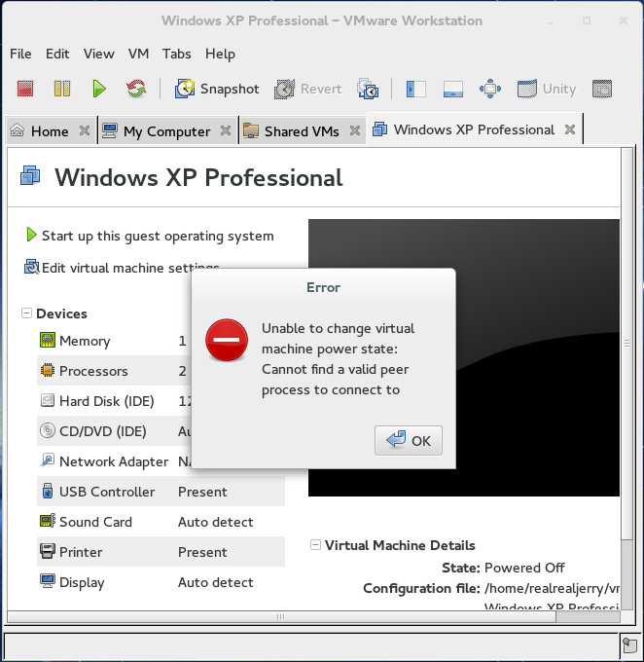Image resolution: width=644 pixels, height=662 pixels.
Task: Close the Windows XP Professional tab
Action: 570,129
